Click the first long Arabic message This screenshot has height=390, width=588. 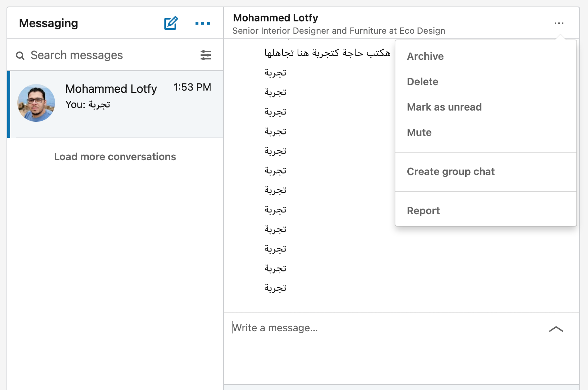click(327, 53)
